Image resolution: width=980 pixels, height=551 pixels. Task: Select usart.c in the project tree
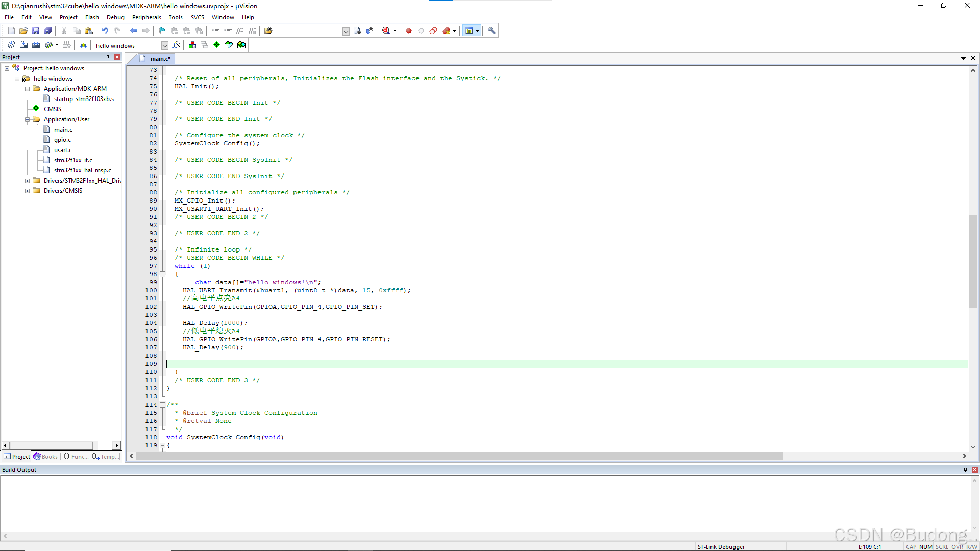click(62, 149)
